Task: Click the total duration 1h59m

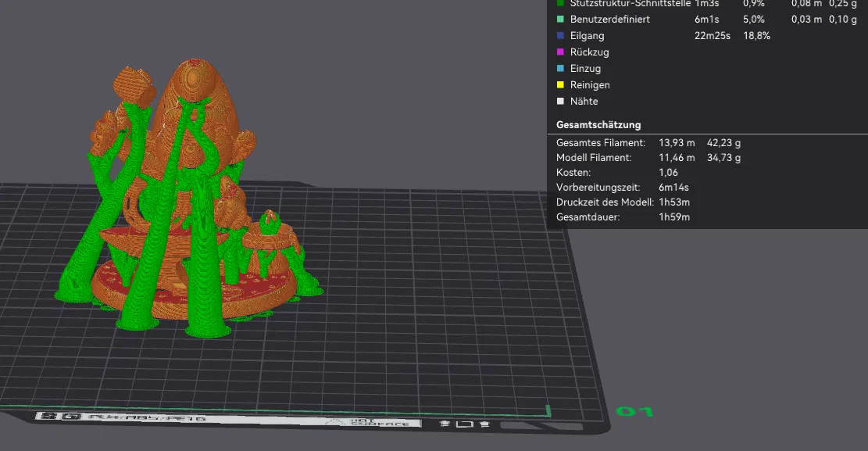Action: [x=674, y=217]
